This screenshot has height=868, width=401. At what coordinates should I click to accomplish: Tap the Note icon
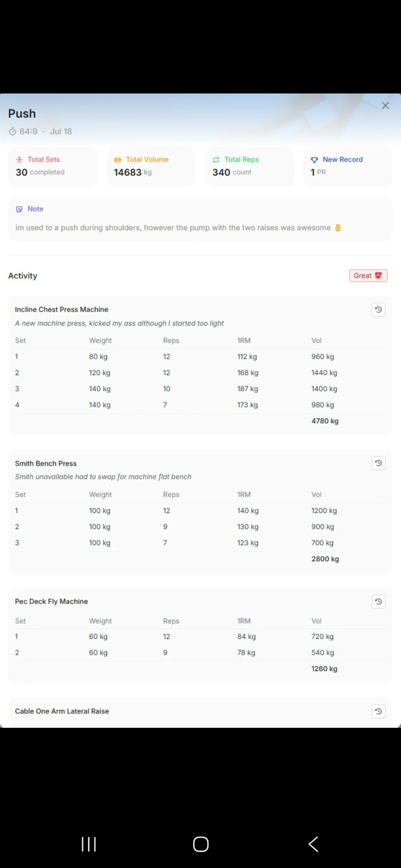click(19, 209)
